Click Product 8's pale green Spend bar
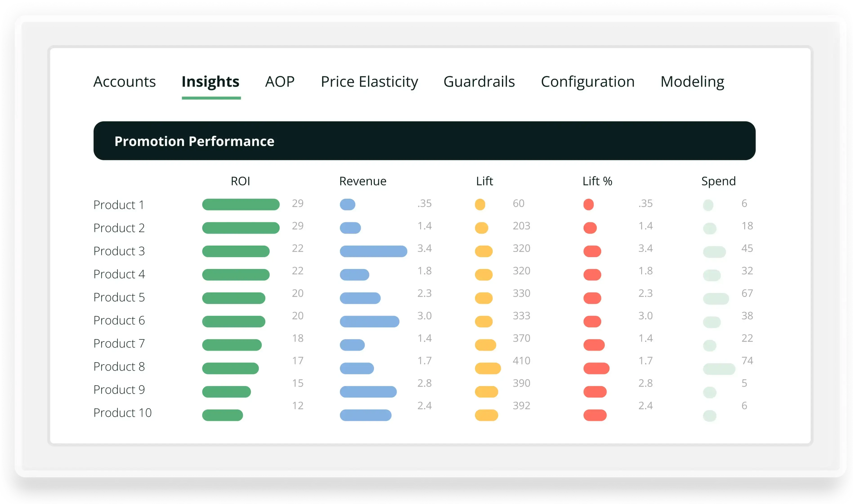853x504 pixels. point(719,369)
